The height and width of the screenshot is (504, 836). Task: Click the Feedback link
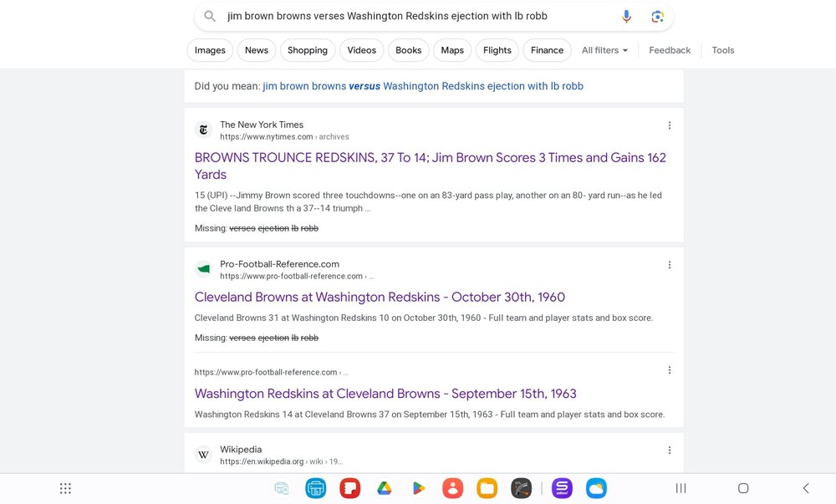[670, 50]
